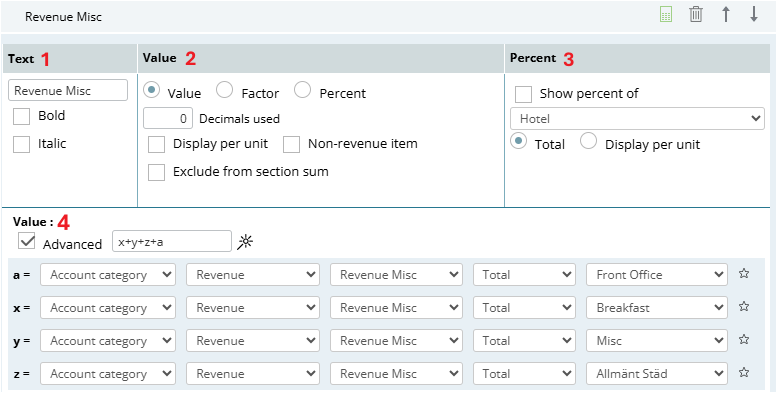The width and height of the screenshot is (776, 398).
Task: Delete row with trash icon
Action: click(x=696, y=14)
